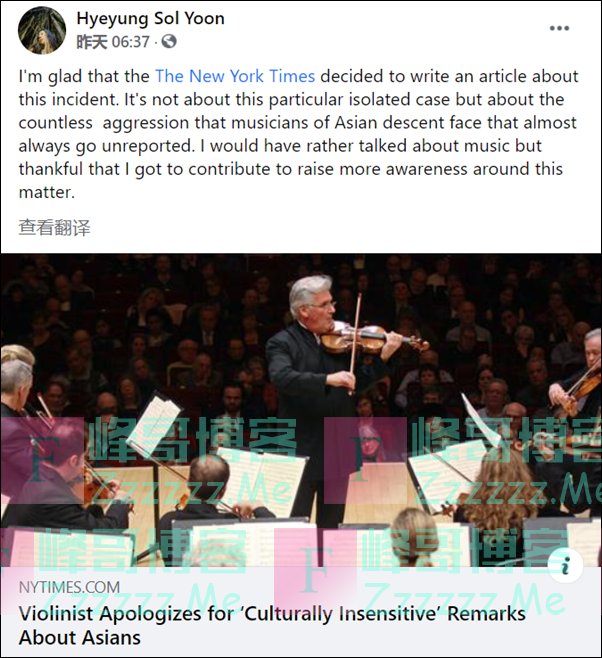Open the Hyeyung Sol Yoon name link
602x658 pixels.
[150, 18]
